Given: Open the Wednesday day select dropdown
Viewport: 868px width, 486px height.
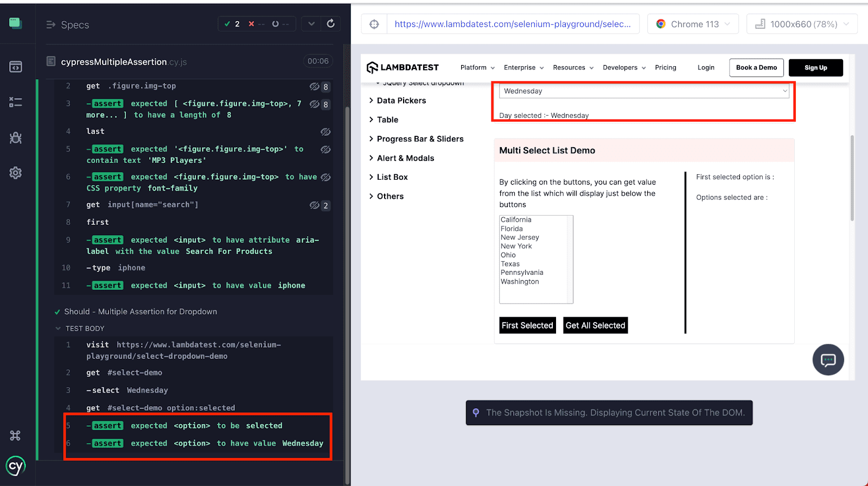Looking at the screenshot, I should [x=644, y=91].
